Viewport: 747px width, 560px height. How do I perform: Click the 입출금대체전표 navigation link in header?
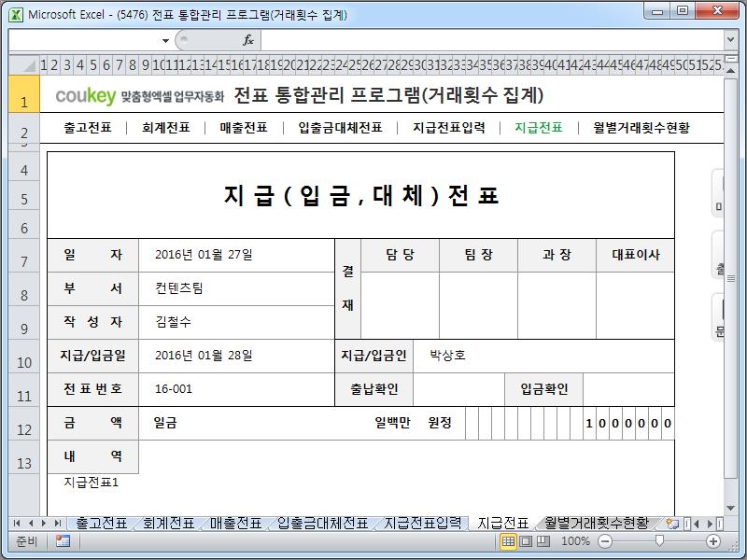click(x=340, y=128)
